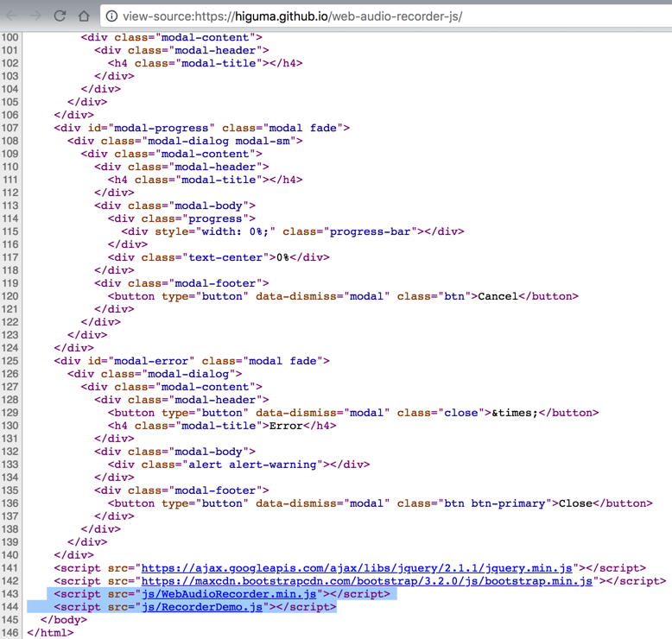The image size is (672, 639).
Task: Click 'progress' class value on line 114
Action: tap(215, 218)
